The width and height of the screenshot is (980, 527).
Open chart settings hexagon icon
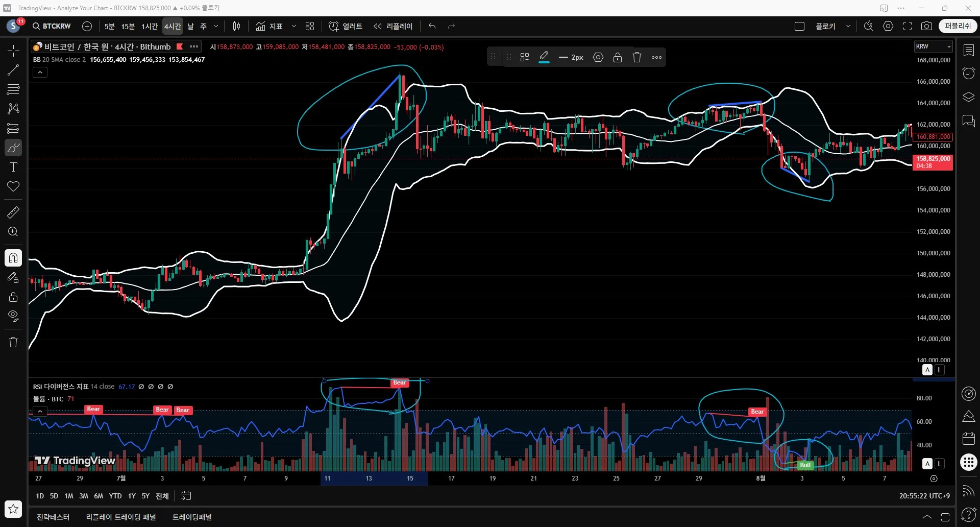[888, 26]
